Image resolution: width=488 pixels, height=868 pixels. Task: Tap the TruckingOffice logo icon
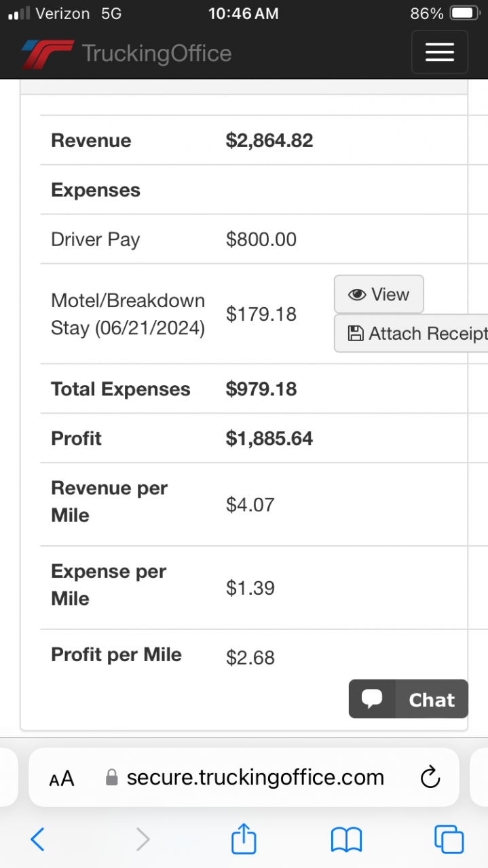(47, 54)
